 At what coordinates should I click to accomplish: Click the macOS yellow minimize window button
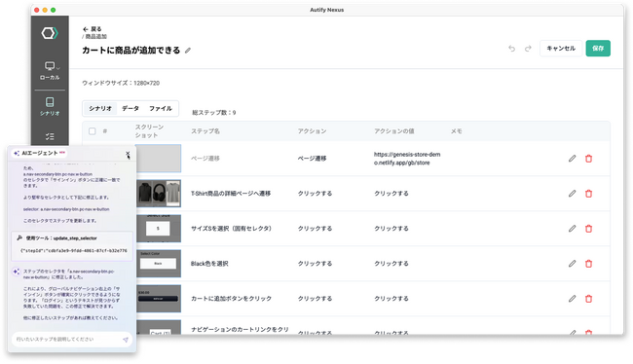point(45,10)
